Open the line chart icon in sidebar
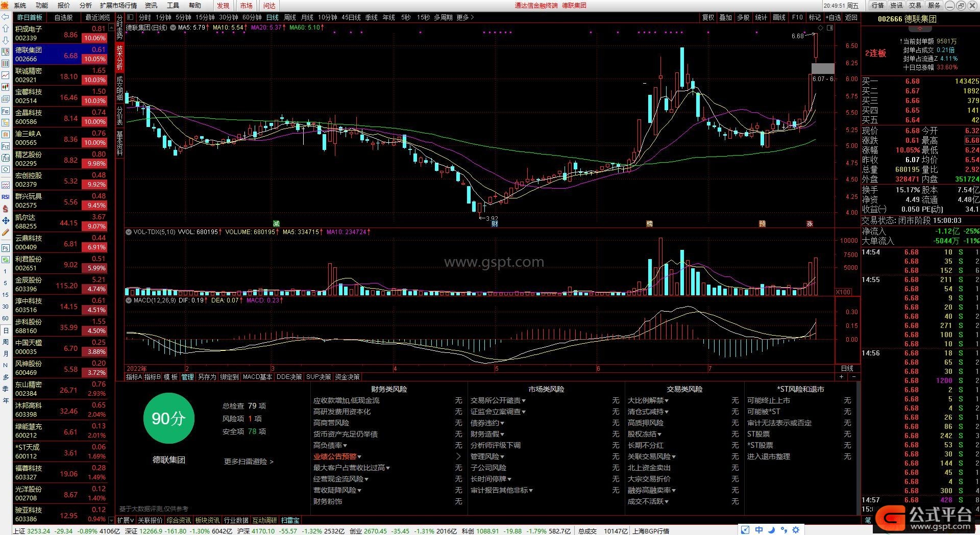The width and height of the screenshot is (980, 535). coord(6,75)
